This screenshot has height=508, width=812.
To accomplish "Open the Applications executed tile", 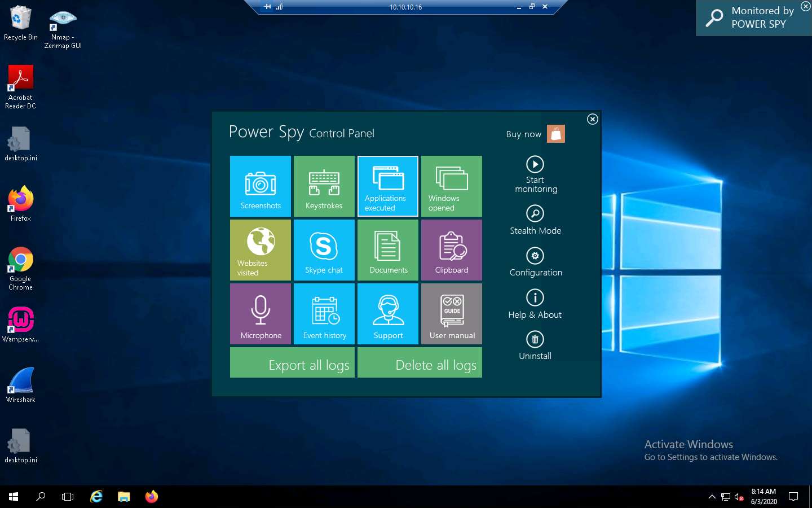I will [388, 186].
